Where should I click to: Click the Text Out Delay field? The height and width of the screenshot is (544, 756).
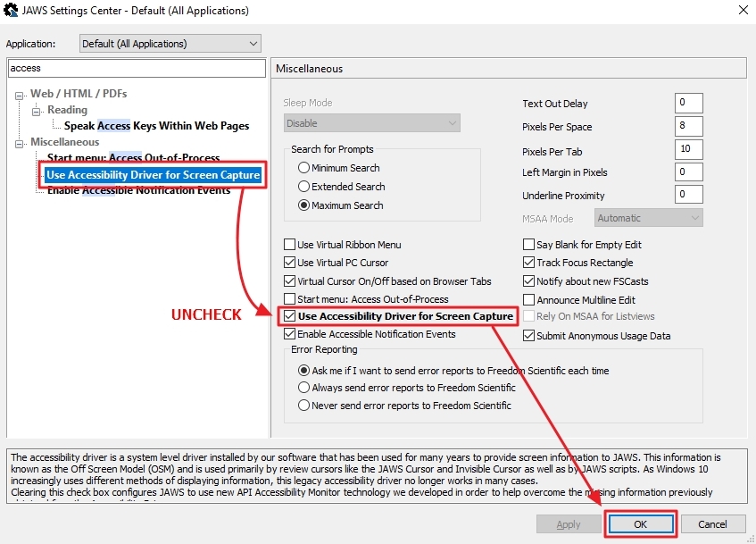click(688, 103)
